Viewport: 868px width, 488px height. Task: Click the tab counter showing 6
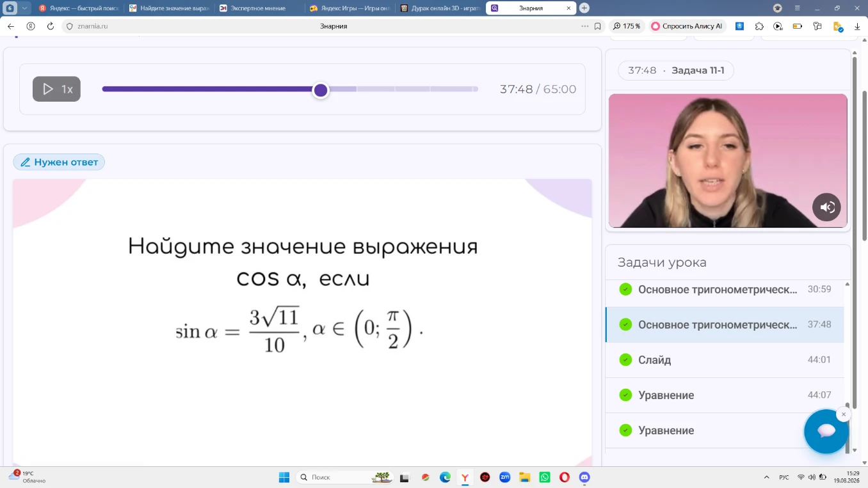(x=10, y=8)
